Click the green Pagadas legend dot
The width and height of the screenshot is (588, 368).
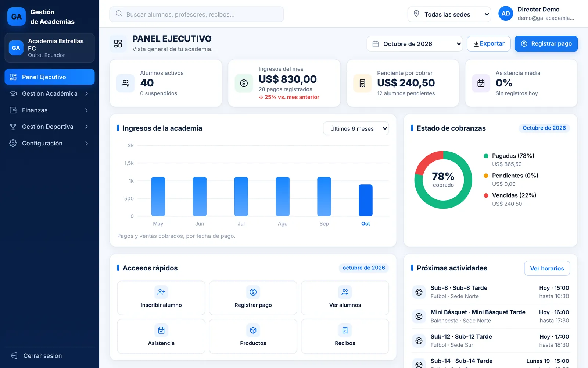[x=486, y=156]
